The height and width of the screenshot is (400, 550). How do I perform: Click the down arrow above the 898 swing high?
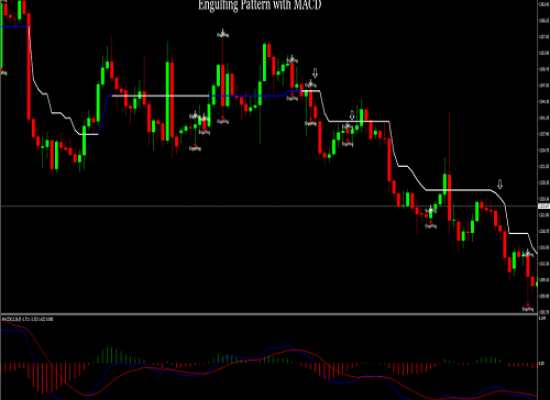(x=315, y=73)
